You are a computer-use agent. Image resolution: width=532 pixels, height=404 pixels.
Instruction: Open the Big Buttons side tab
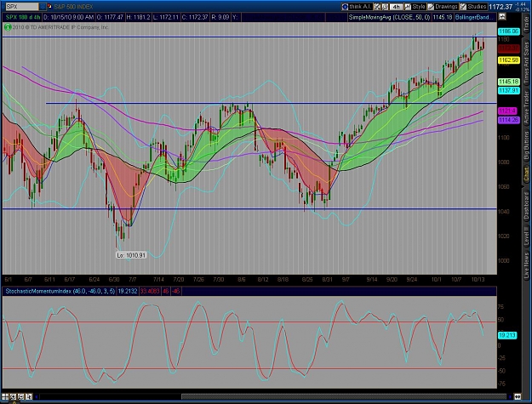526,145
